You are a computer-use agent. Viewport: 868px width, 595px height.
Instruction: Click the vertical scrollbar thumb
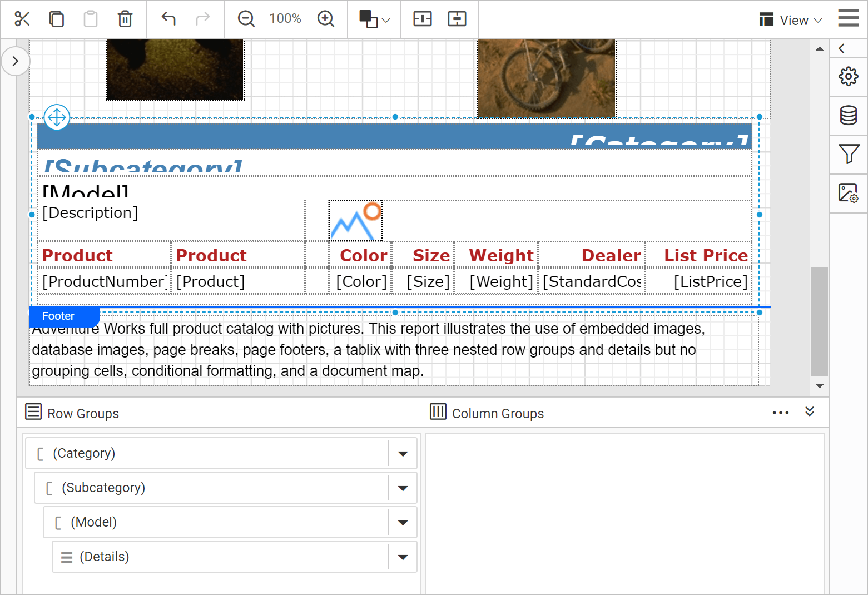(820, 321)
